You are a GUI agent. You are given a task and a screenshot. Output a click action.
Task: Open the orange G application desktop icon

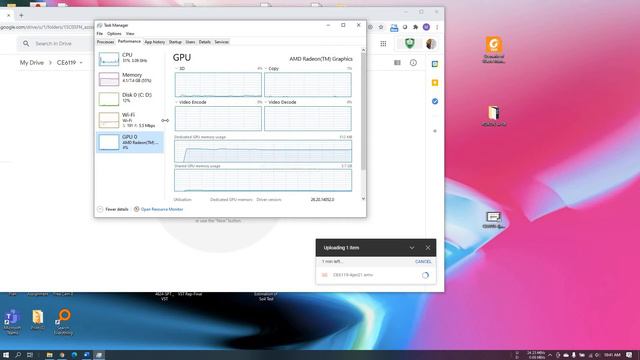click(493, 50)
